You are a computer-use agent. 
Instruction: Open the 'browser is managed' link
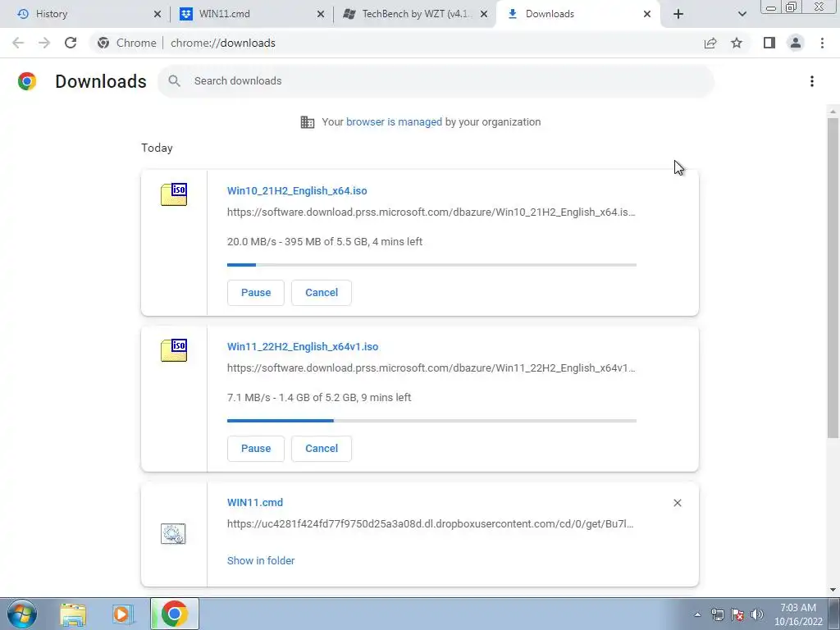coord(394,121)
